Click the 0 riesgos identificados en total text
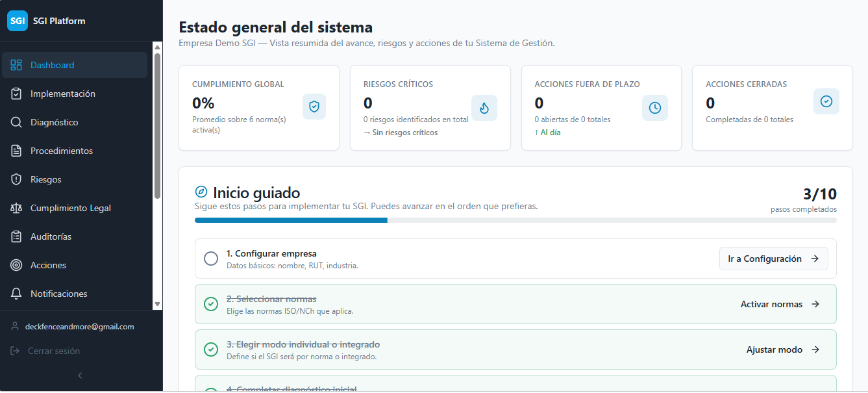The width and height of the screenshot is (868, 393). 416,120
